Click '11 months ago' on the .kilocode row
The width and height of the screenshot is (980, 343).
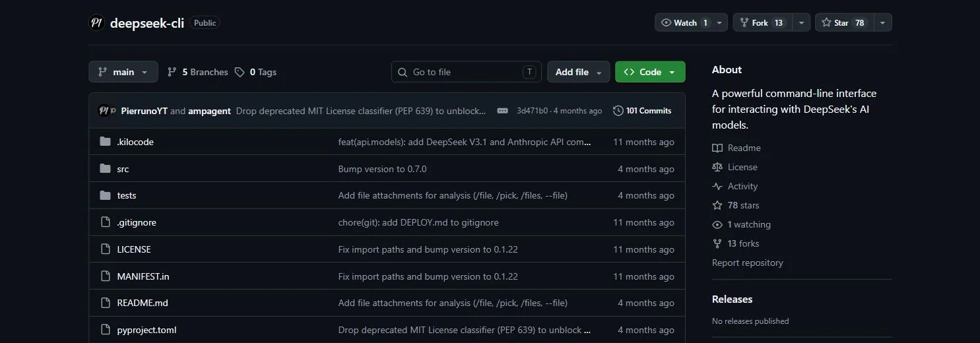coord(643,142)
